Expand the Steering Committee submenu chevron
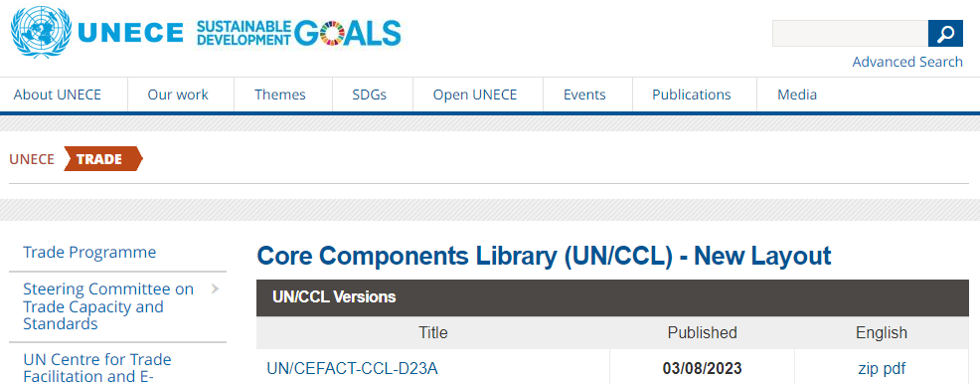 point(215,288)
